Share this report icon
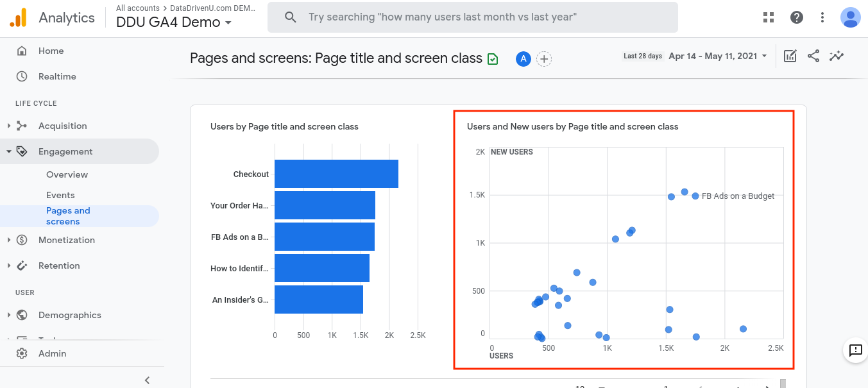This screenshot has width=868, height=388. coord(813,56)
